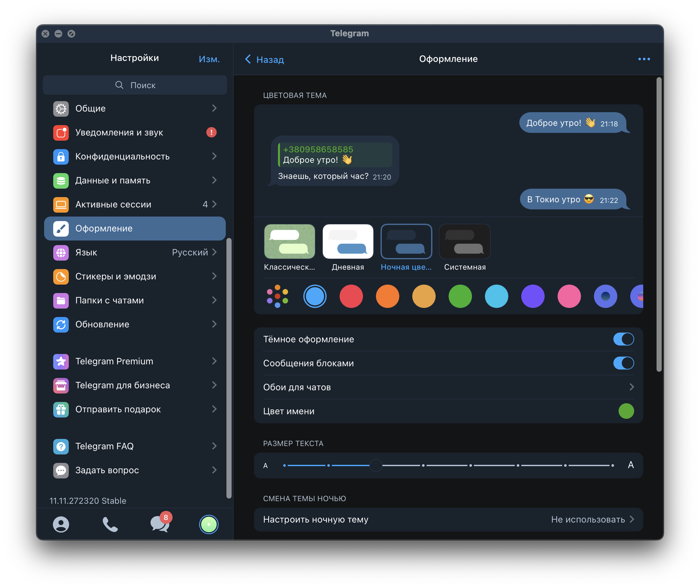Screen dimensions: 700x588
Task: Select the Дневная theme thumbnail
Action: click(348, 242)
